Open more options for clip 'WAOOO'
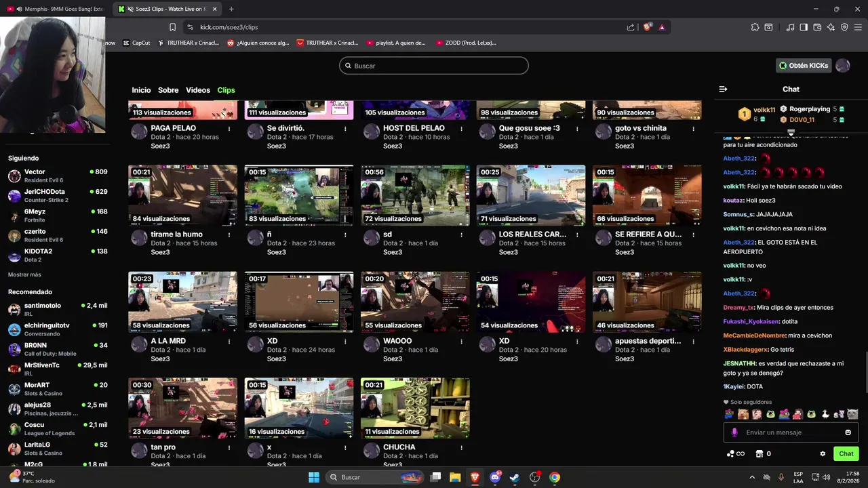 point(461,341)
